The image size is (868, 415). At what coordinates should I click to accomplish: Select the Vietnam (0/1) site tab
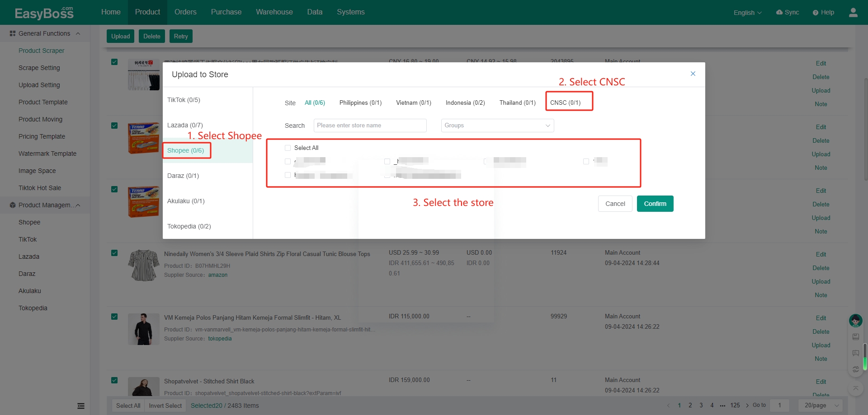pyautogui.click(x=414, y=103)
